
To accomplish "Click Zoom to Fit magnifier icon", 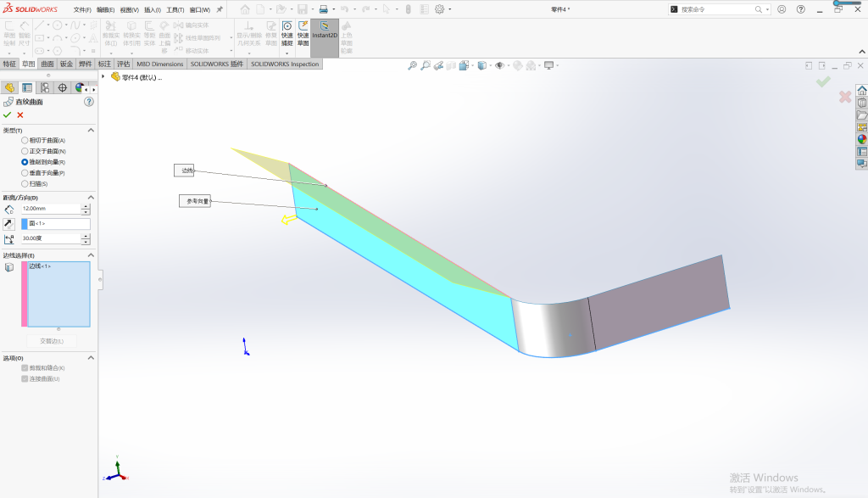I will point(413,65).
